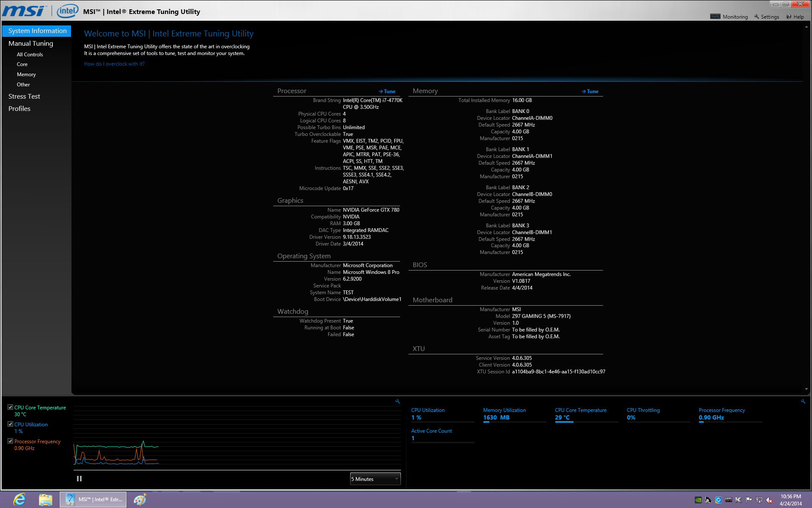Click the muted volume tray icon
The width and height of the screenshot is (812, 508).
pyautogui.click(x=769, y=500)
